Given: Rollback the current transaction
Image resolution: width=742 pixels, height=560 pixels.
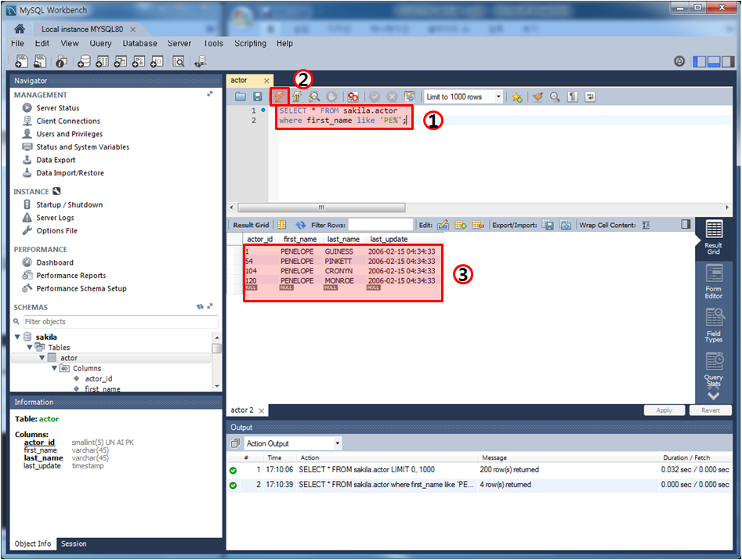Looking at the screenshot, I should tap(392, 97).
